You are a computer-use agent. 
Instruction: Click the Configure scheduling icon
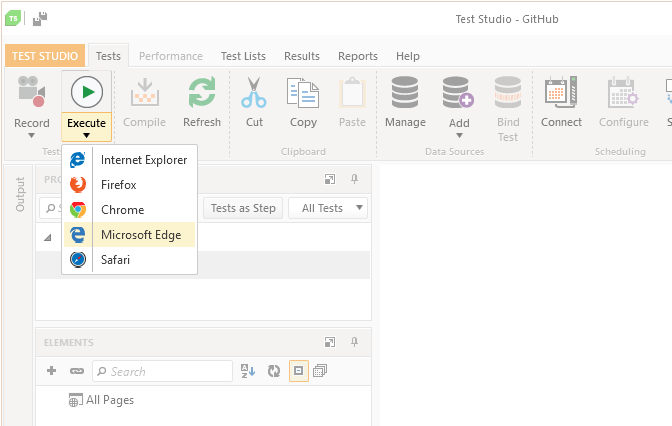(624, 92)
